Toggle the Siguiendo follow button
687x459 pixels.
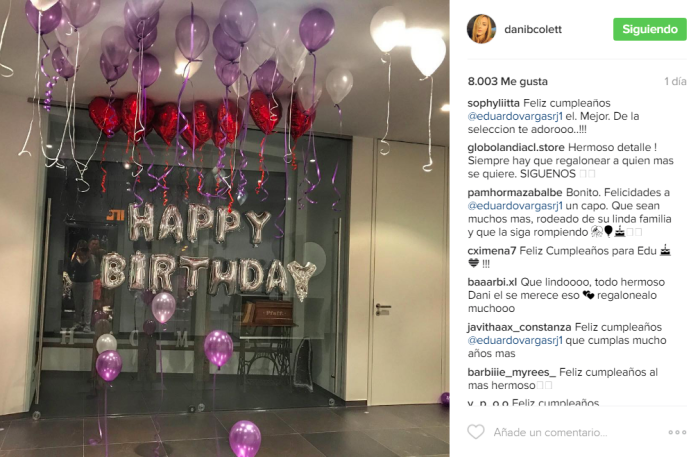(650, 29)
